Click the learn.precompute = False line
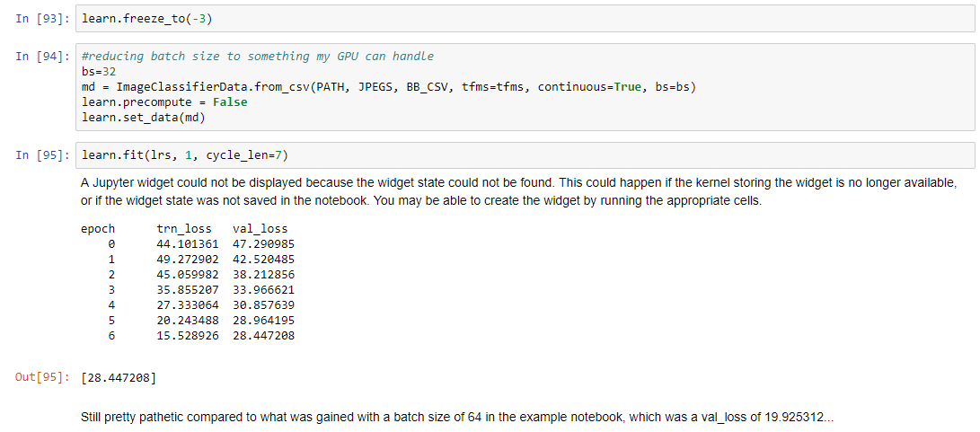980x432 pixels. point(163,102)
